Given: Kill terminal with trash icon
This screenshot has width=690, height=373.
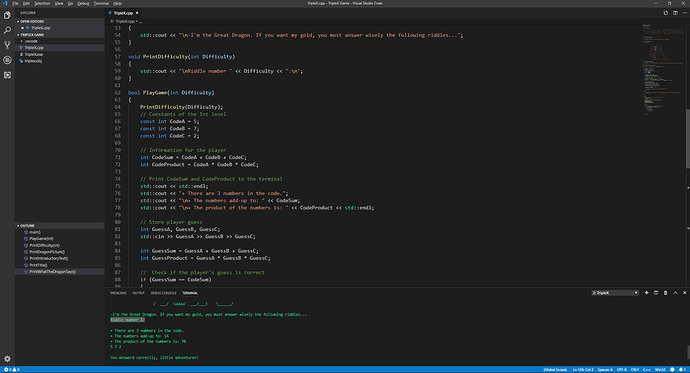Looking at the screenshot, I should pos(665,293).
